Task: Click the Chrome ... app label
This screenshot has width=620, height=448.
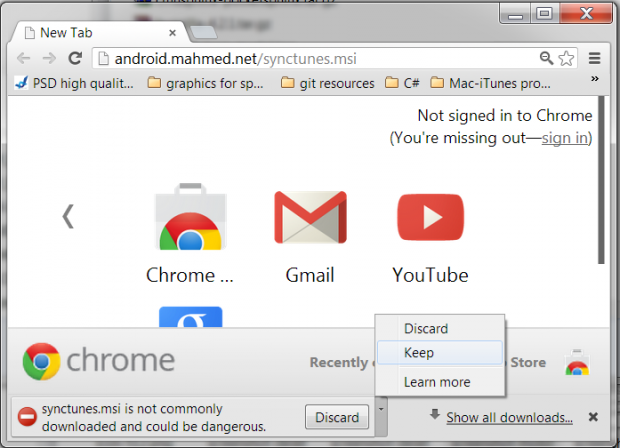Action: [190, 275]
